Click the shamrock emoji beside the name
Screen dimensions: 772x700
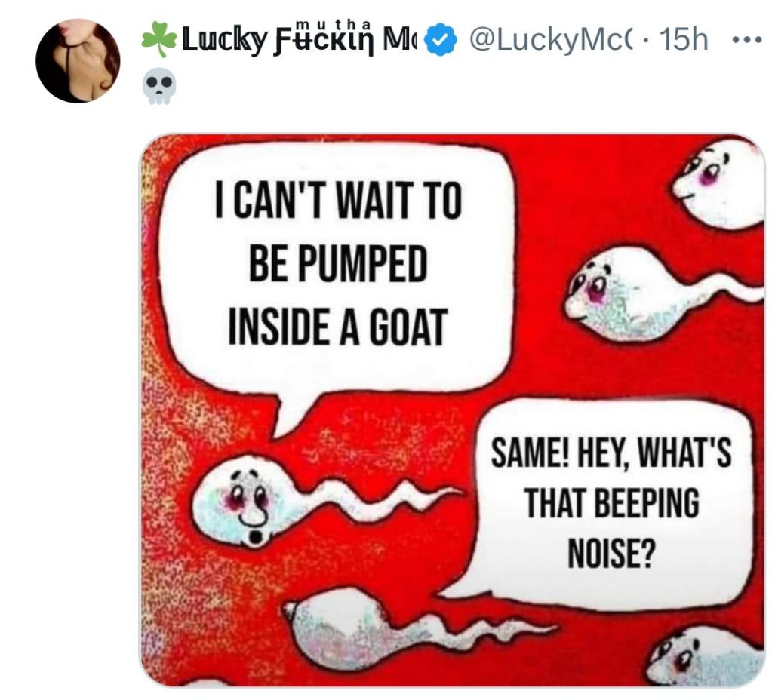click(158, 41)
